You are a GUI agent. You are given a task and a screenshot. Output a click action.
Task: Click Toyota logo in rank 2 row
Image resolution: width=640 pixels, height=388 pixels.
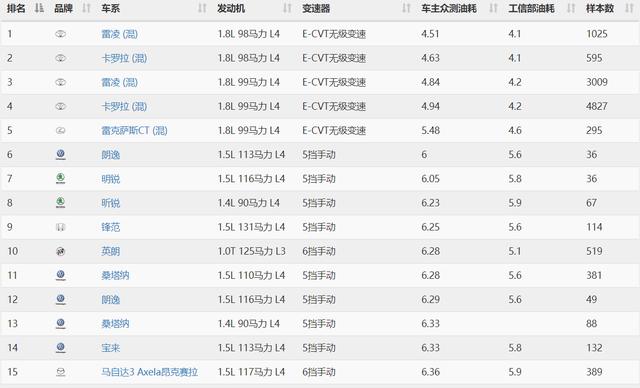coord(60,58)
